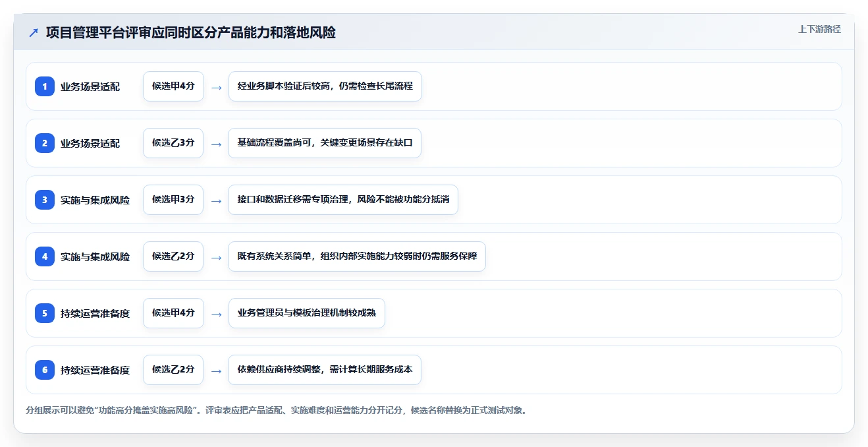
Task: Click the footnote starting 分组展示可以避免
Action: coord(276,410)
